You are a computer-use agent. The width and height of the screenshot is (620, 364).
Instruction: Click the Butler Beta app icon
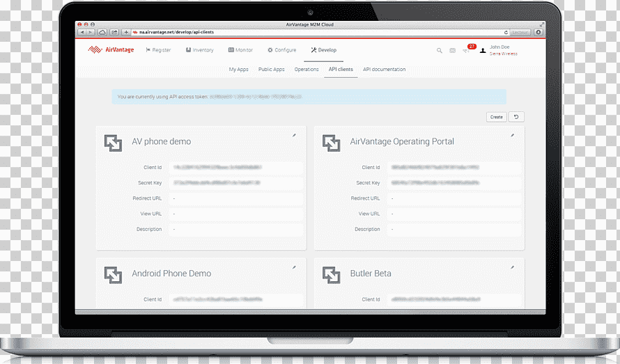332,275
